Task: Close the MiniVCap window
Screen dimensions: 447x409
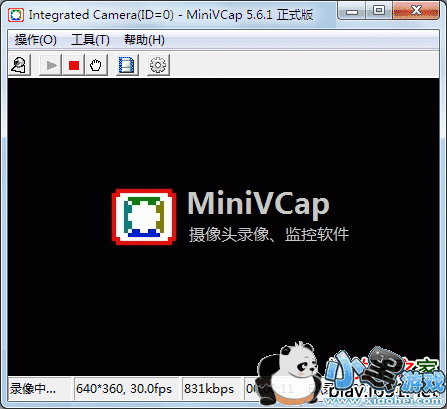Action: click(416, 11)
